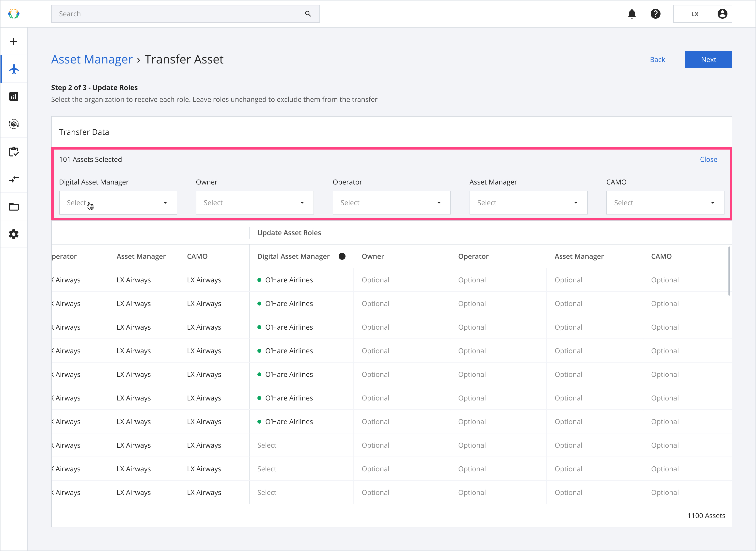Click first row CAMO Optional cell under Update Asset Roles

687,280
